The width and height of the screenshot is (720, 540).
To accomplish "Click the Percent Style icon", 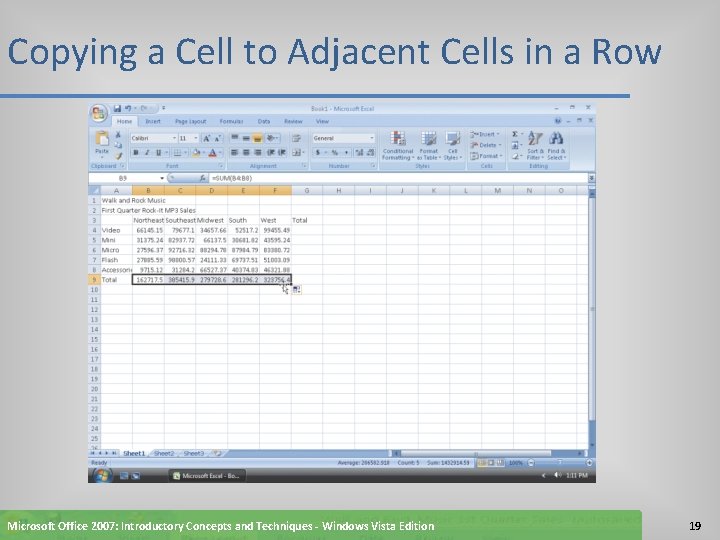I will [x=335, y=152].
